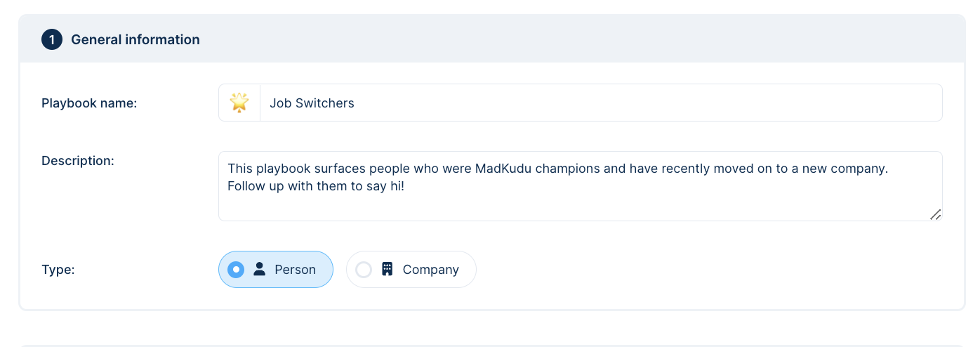Focus the Job Switchers name field

(601, 103)
